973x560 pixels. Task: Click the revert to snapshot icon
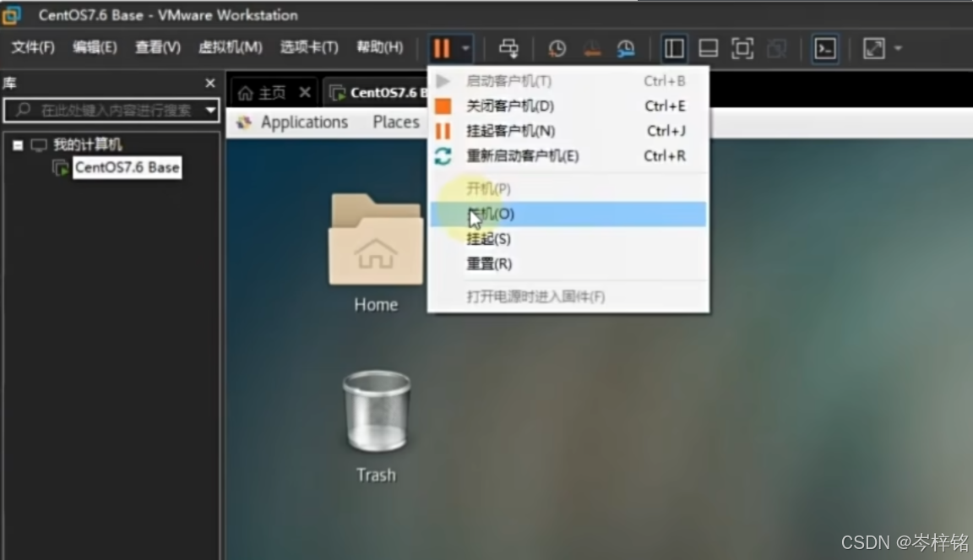[592, 48]
